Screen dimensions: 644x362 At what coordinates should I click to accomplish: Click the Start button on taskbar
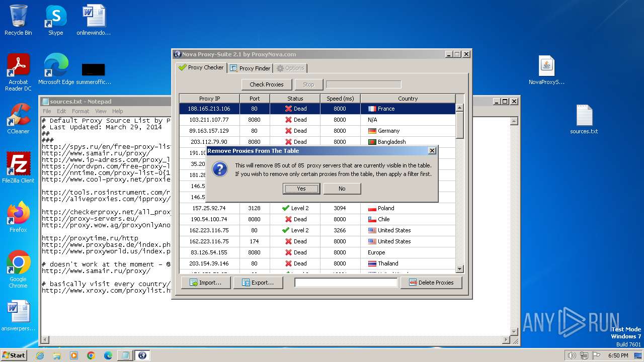14,355
